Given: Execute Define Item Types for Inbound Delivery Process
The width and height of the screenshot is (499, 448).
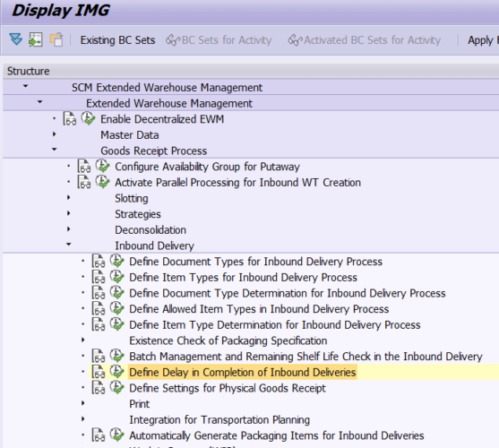Looking at the screenshot, I should tap(116, 277).
